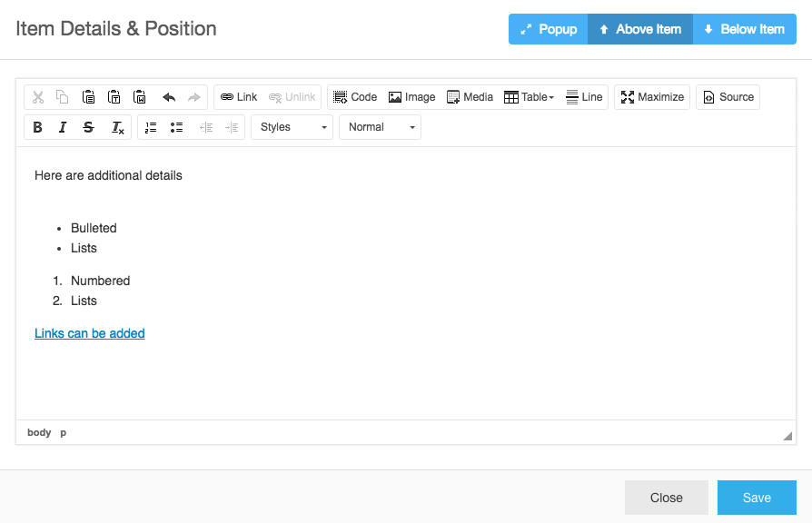Select Below Item position option
Image resolution: width=812 pixels, height=523 pixels.
click(x=745, y=29)
